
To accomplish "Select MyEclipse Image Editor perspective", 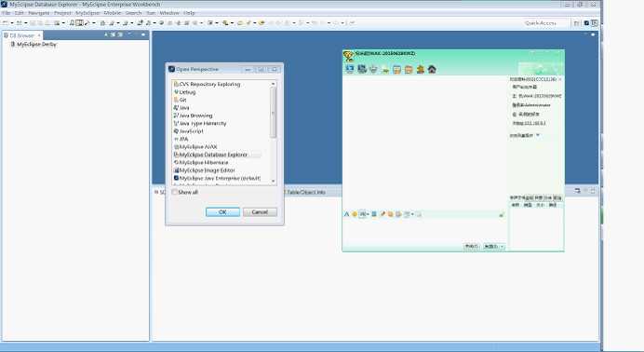I will tap(205, 170).
